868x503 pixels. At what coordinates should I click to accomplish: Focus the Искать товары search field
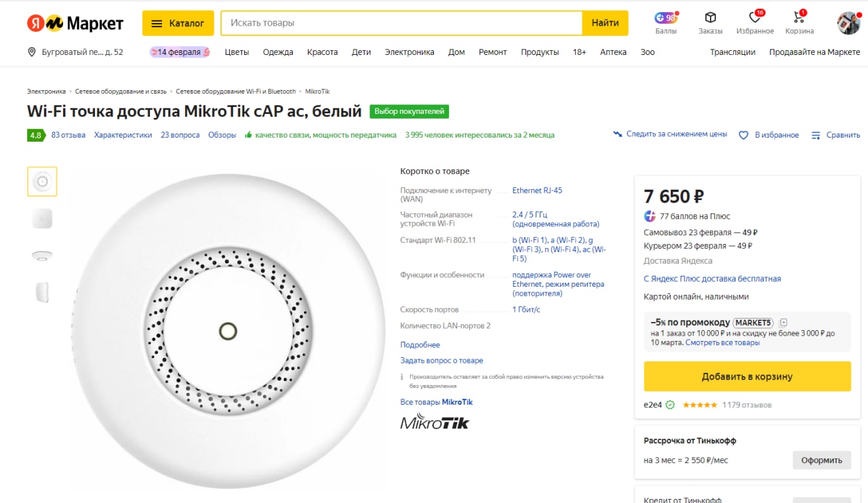[401, 23]
